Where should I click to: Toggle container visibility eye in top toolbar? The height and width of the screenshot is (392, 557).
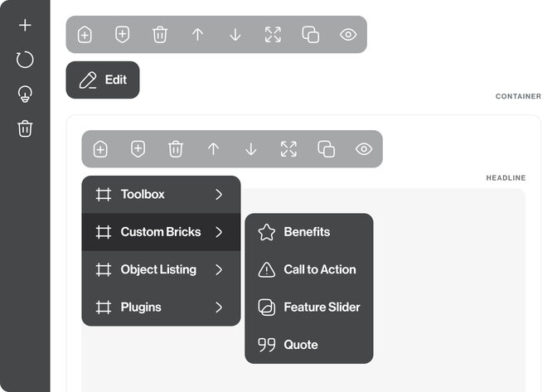[348, 35]
